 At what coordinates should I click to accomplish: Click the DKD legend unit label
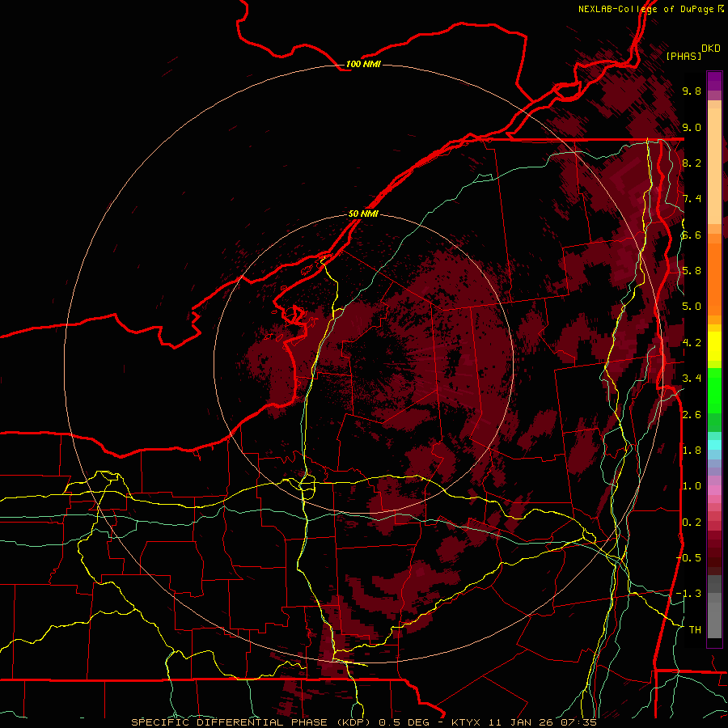[x=711, y=49]
